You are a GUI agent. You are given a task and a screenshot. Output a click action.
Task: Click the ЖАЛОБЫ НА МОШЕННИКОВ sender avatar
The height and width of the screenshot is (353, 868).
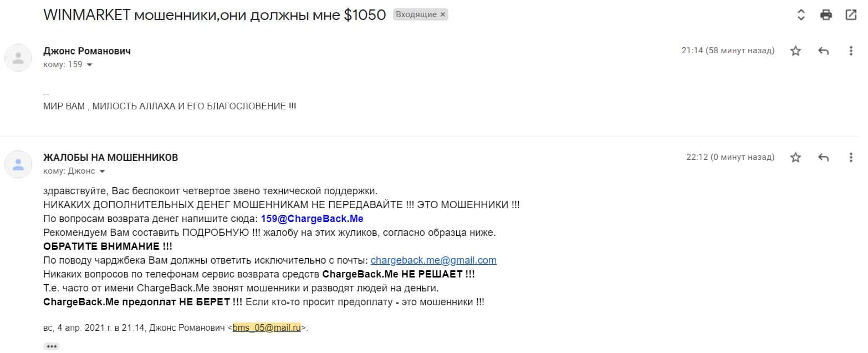pyautogui.click(x=18, y=164)
